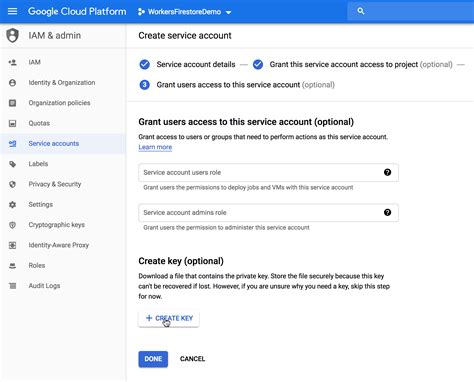Click the Cryptographic keys shield icon
Viewport: 474px width, 382px height.
tap(13, 225)
